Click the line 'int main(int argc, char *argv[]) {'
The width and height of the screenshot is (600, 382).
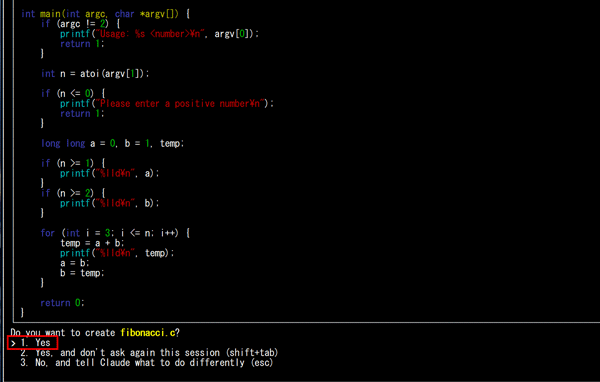click(105, 14)
